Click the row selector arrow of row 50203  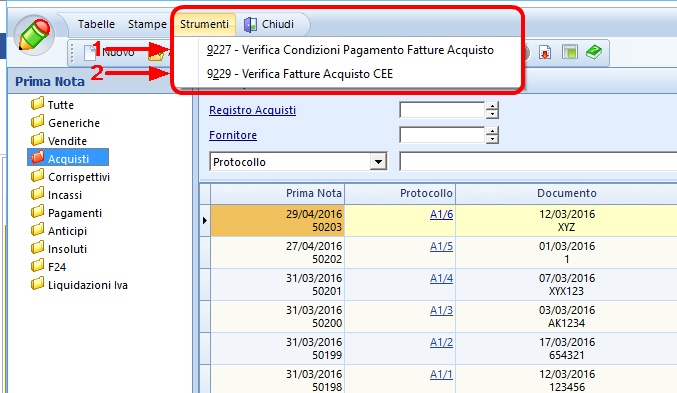(205, 220)
